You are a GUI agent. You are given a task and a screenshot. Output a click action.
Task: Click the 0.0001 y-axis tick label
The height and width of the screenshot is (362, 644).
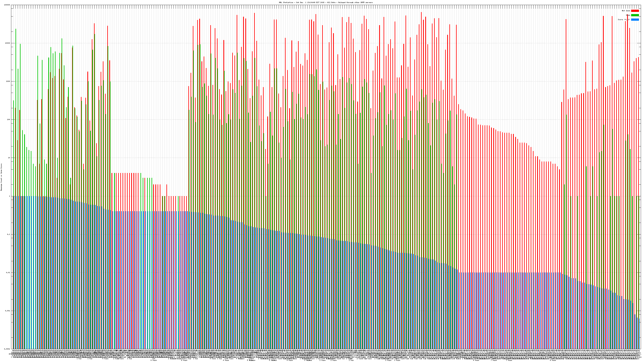(x=7, y=349)
